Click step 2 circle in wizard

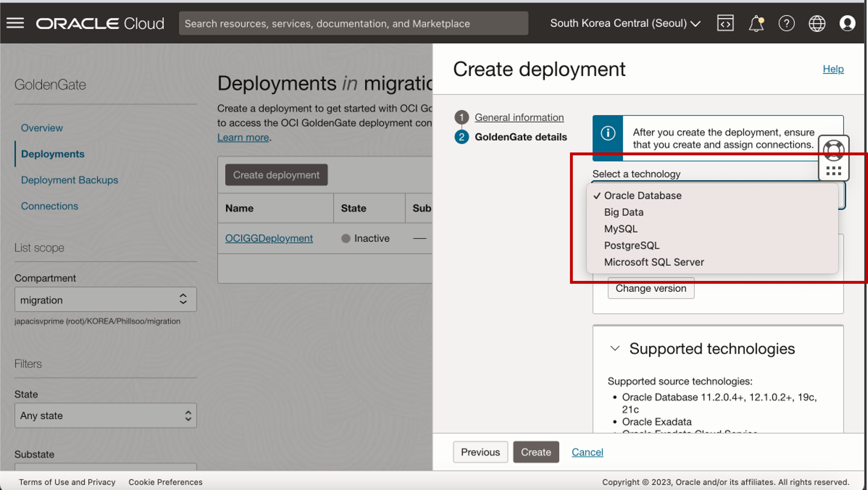coord(462,137)
